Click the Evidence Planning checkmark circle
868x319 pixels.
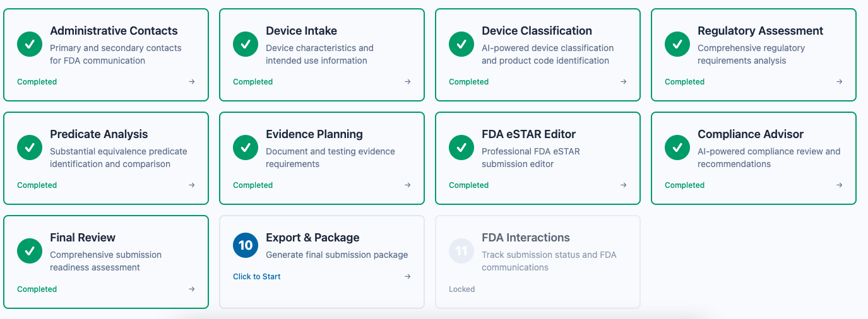click(246, 148)
